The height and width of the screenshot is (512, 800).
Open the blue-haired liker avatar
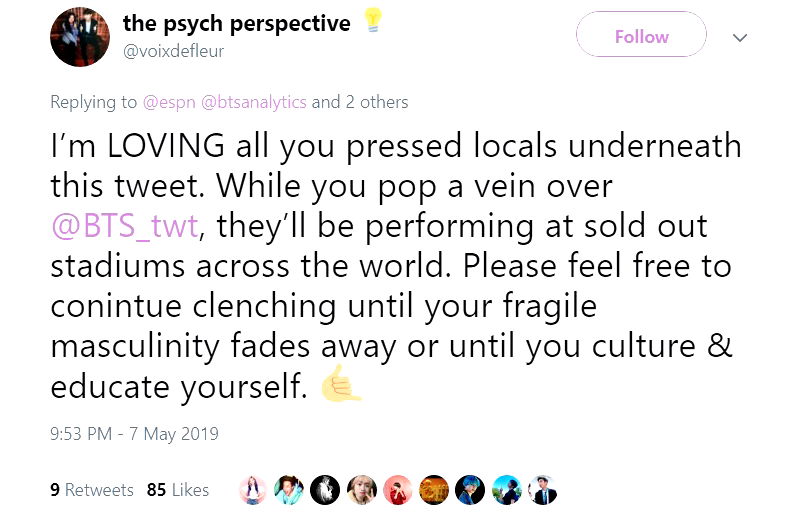tap(469, 490)
